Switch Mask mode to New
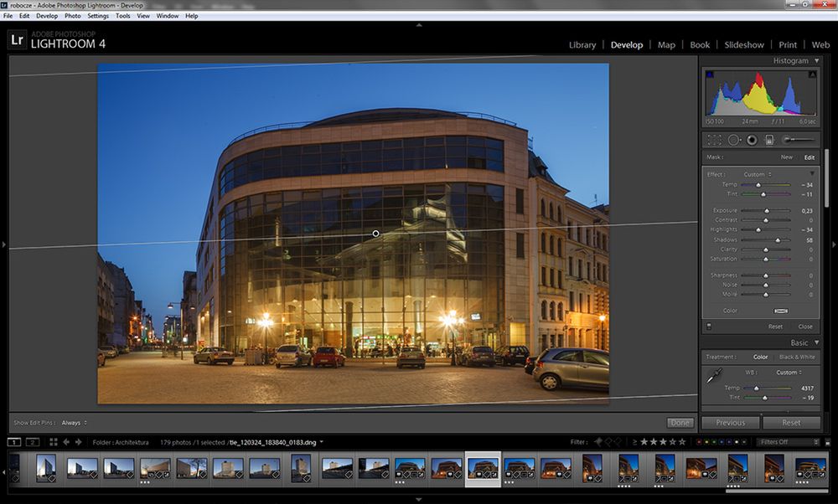Viewport: 838px width, 504px height. (x=787, y=157)
